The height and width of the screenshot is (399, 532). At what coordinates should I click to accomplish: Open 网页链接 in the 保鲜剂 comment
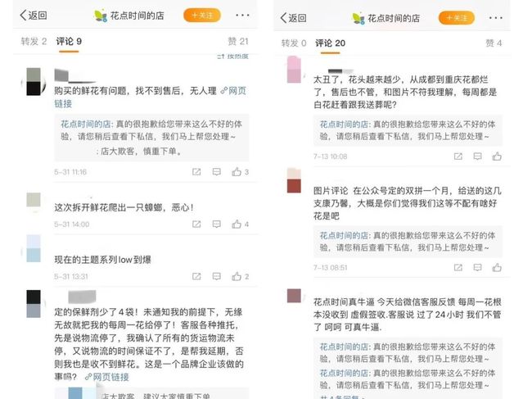107,377
